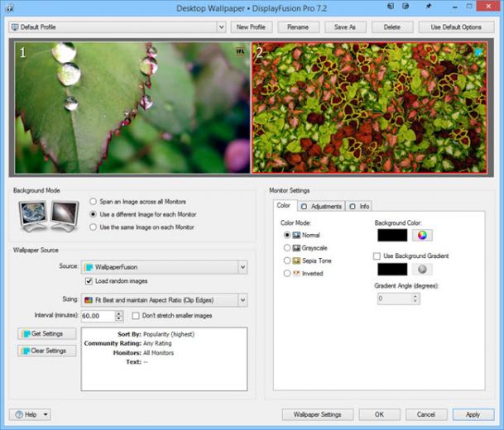This screenshot has width=504, height=430.
Task: Click the second window icon in title bar
Action: pos(406,7)
